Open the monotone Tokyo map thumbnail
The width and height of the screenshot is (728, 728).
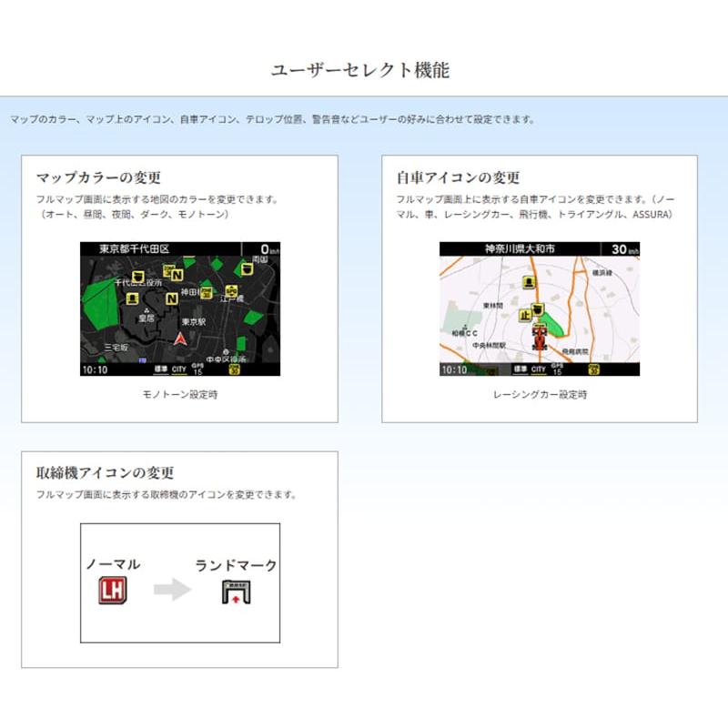(x=179, y=309)
